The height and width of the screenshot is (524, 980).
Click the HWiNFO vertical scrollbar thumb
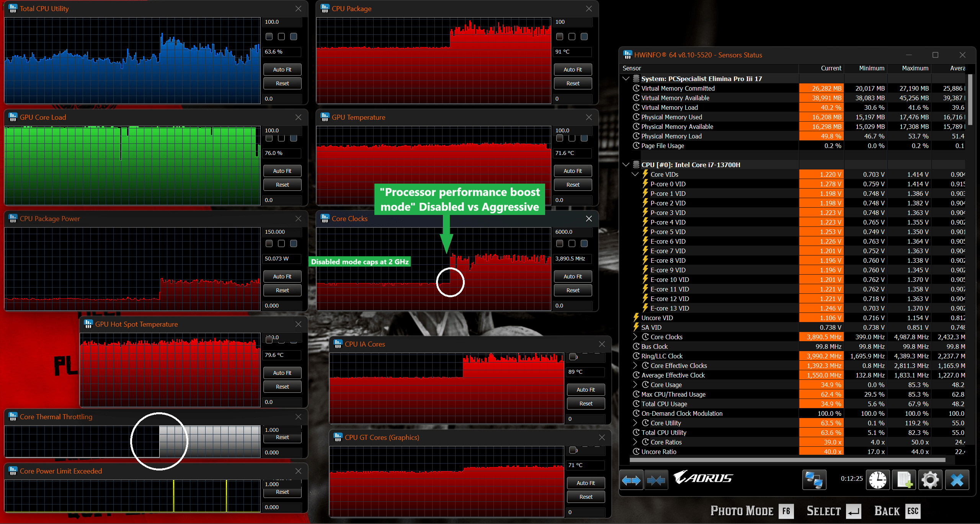pos(970,99)
